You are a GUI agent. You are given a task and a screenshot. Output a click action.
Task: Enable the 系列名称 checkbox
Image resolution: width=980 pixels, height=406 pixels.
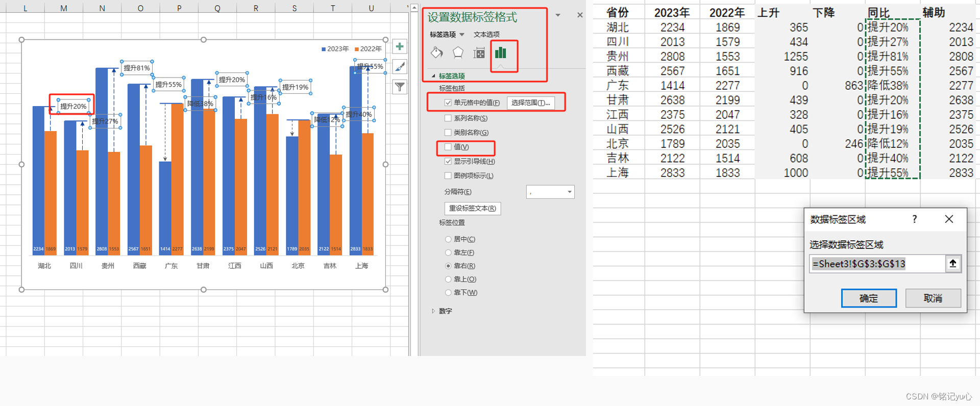coord(448,118)
